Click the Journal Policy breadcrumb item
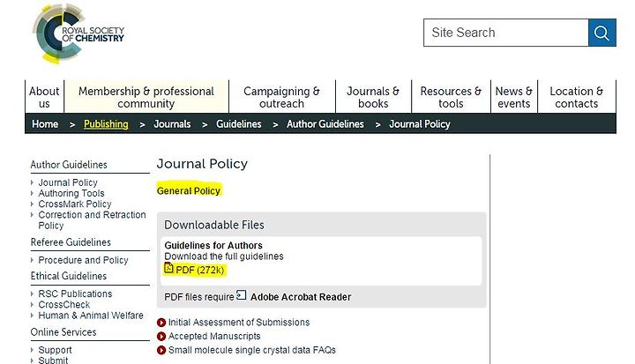635x364 pixels. pos(420,124)
